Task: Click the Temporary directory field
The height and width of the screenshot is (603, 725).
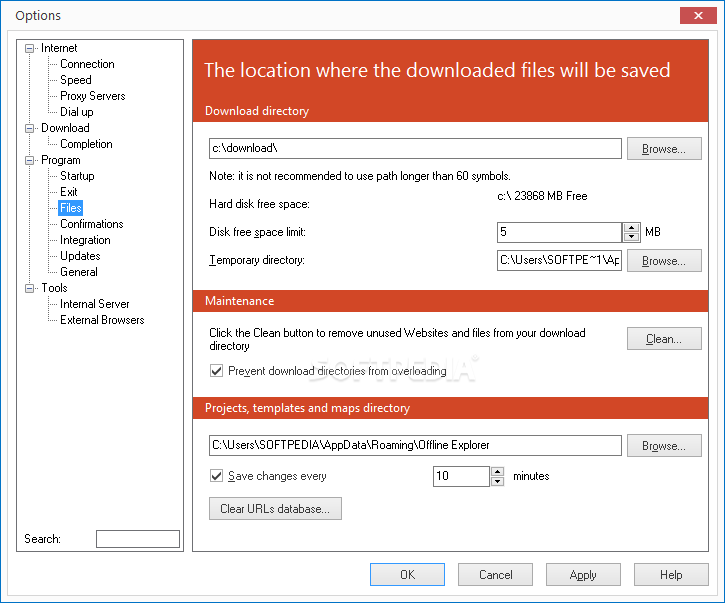Action: (559, 260)
